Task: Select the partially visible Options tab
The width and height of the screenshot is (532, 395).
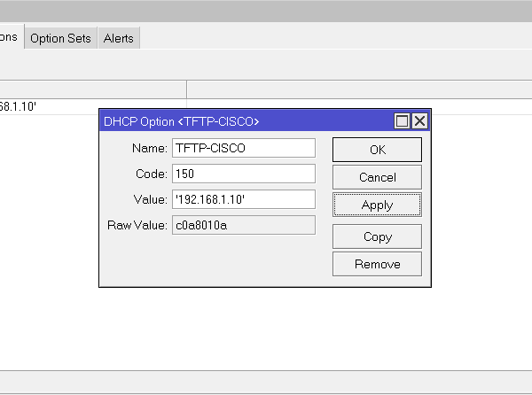Action: point(10,38)
